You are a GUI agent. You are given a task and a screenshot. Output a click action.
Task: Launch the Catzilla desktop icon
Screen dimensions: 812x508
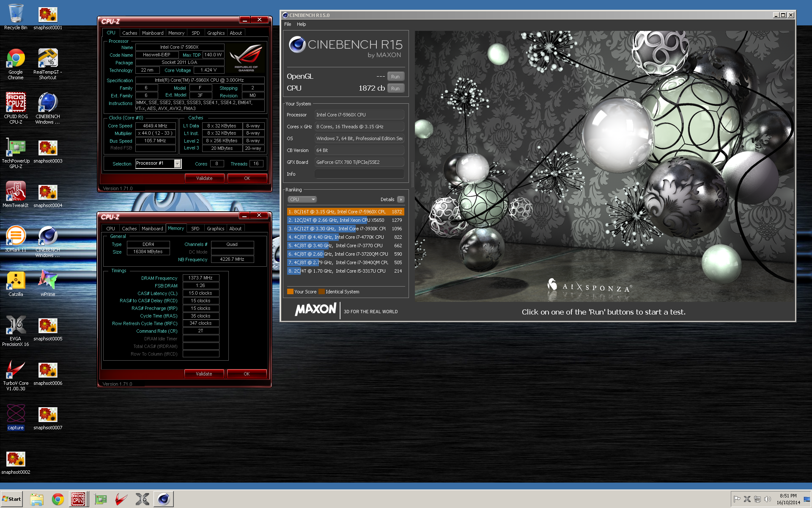16,284
